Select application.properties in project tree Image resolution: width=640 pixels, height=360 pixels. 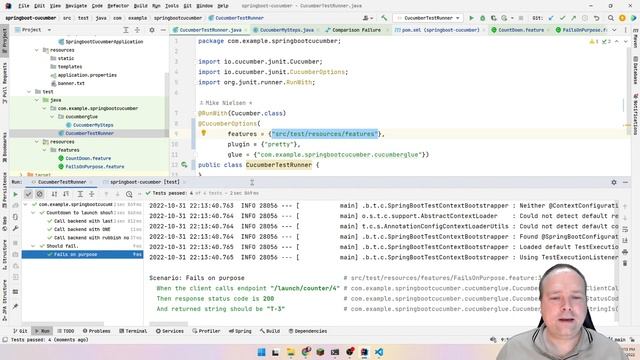87,75
